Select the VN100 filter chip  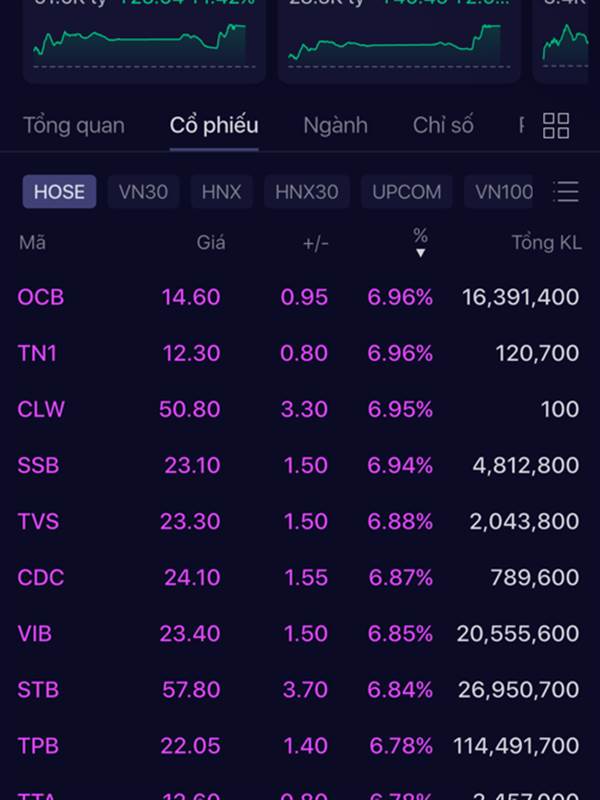[499, 192]
